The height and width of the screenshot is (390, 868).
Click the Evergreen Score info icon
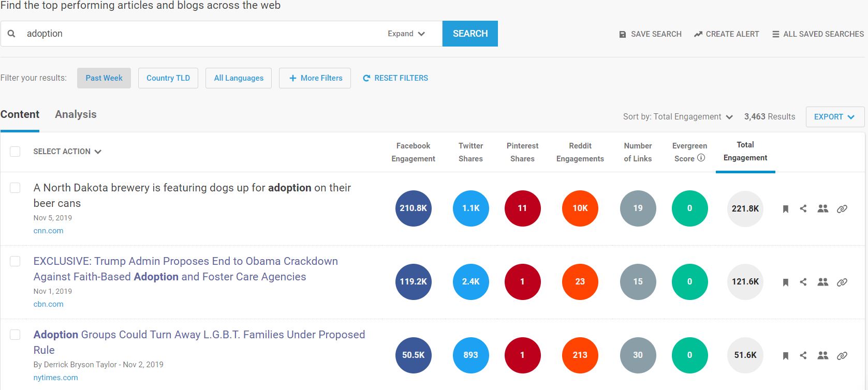[702, 158]
